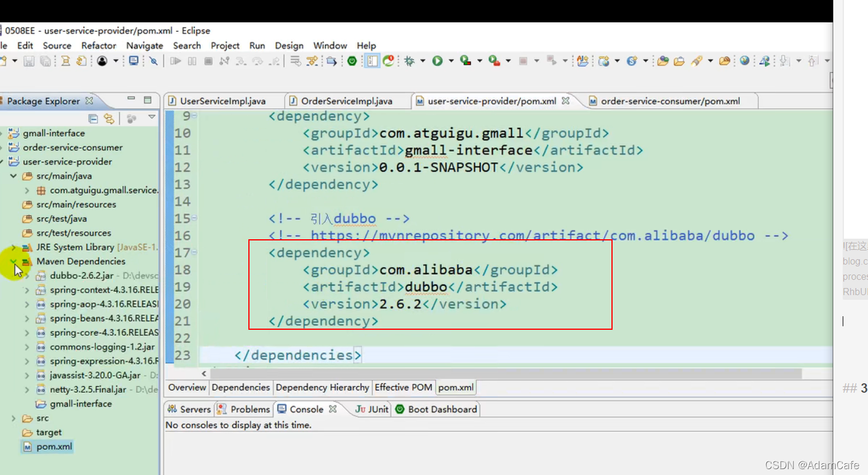Close the user-service-provider/pom.xml tab

coord(566,101)
